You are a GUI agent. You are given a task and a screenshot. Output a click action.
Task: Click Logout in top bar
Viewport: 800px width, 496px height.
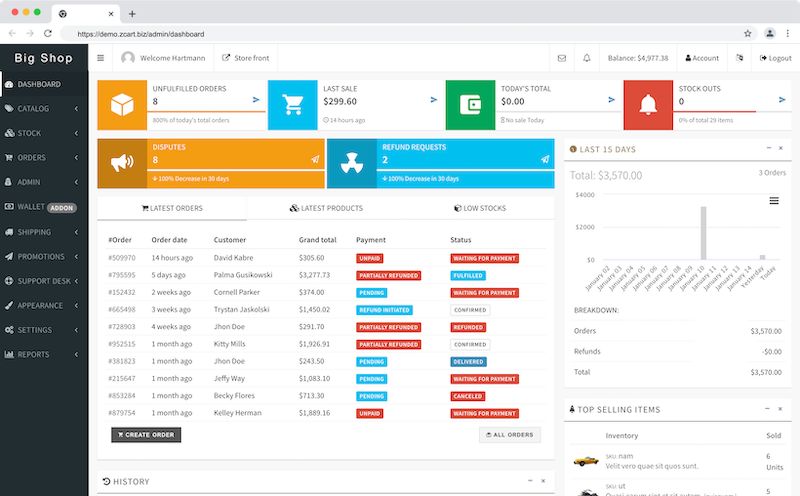pyautogui.click(x=776, y=58)
